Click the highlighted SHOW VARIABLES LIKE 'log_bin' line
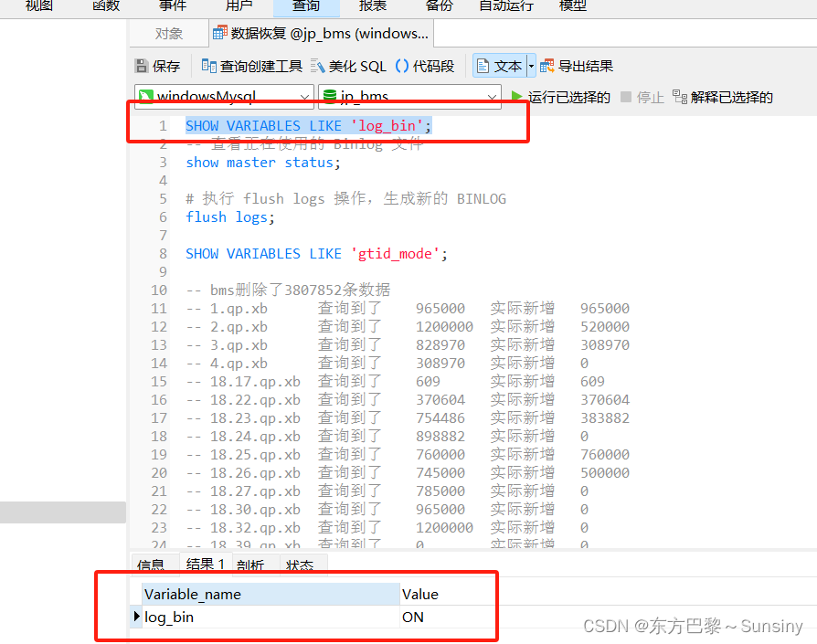 click(309, 125)
